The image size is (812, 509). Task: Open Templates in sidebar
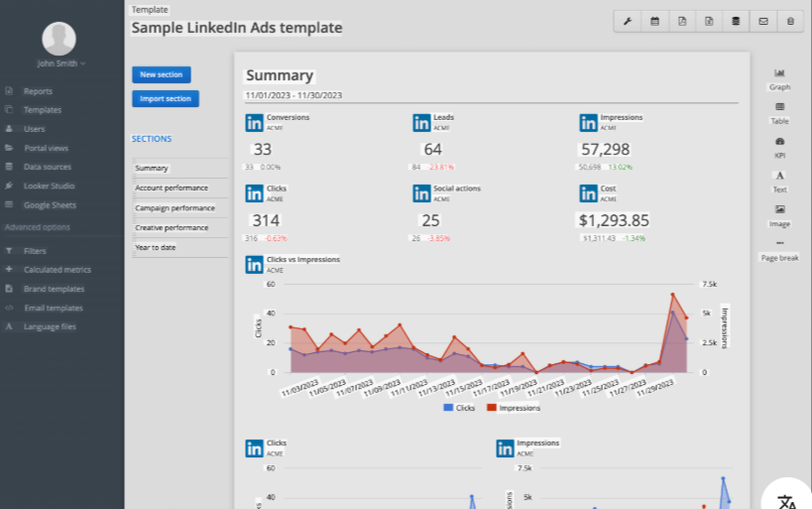coord(43,110)
